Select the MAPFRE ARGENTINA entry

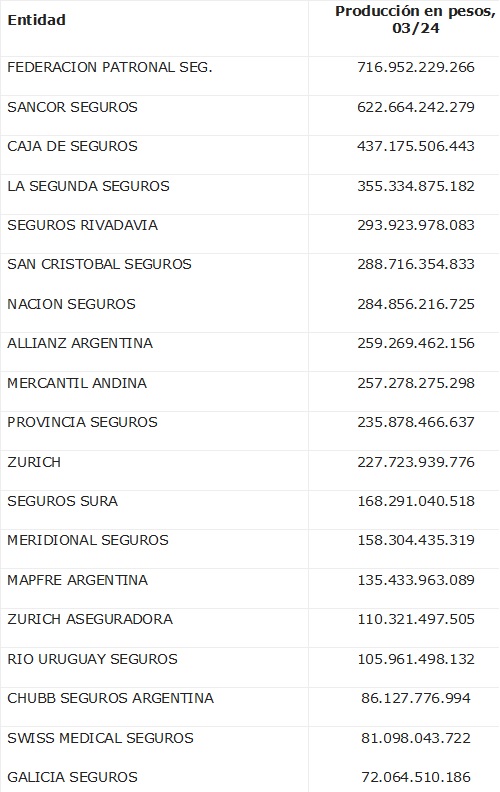(x=77, y=580)
